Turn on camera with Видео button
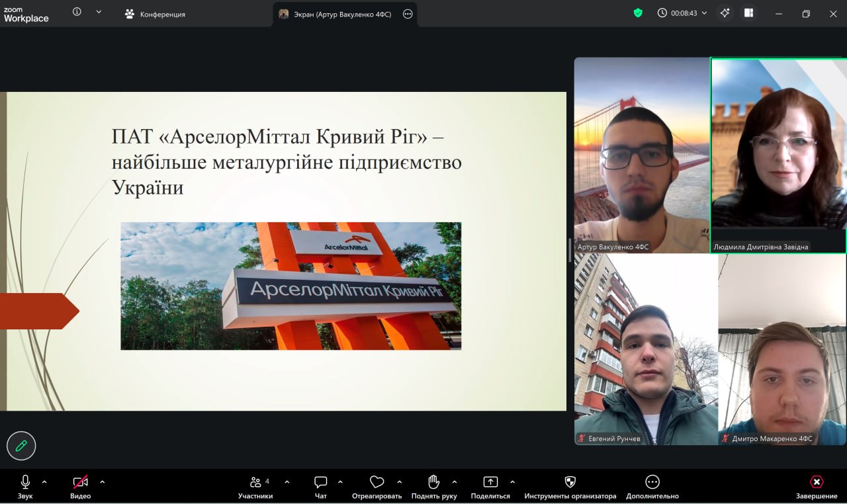The image size is (847, 504). point(80,486)
